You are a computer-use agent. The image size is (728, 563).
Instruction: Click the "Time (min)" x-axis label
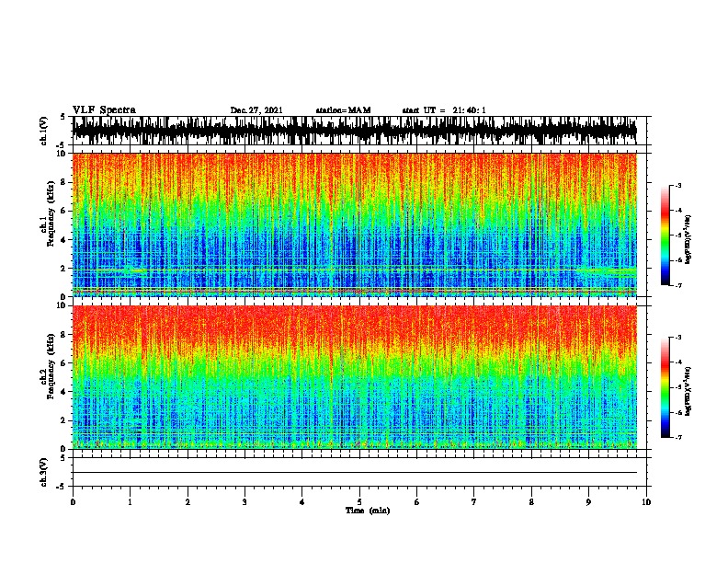tap(368, 511)
